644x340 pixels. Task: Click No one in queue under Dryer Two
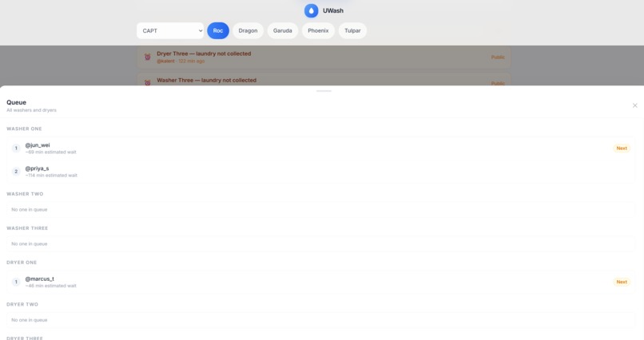click(x=29, y=320)
